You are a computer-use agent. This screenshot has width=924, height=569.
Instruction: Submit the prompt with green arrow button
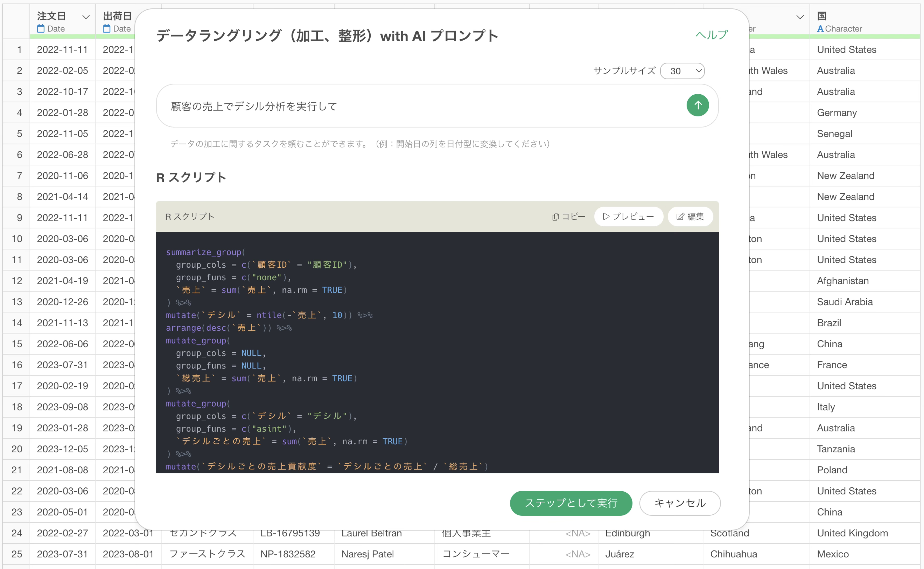[x=697, y=105]
